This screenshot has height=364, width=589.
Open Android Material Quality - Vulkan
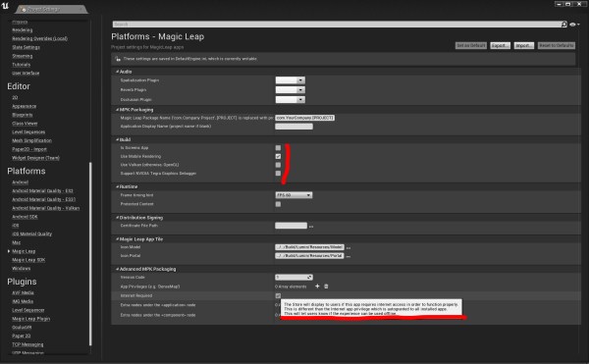pyautogui.click(x=46, y=208)
